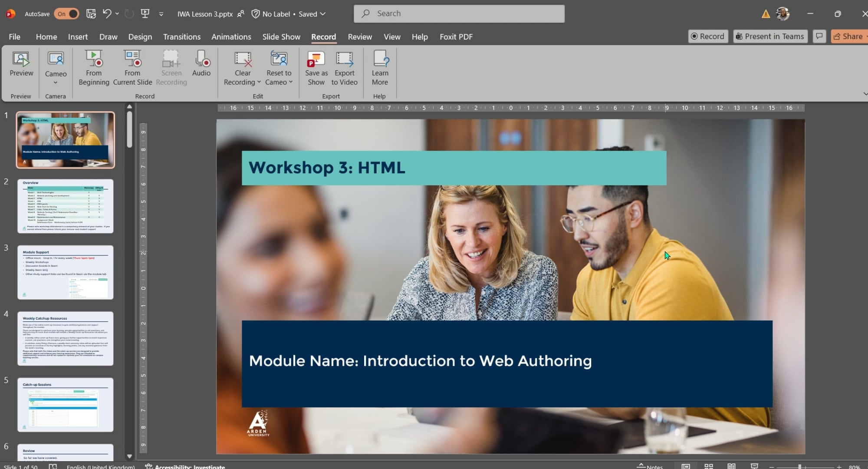Switch to Slide Sorter view

[709, 466]
